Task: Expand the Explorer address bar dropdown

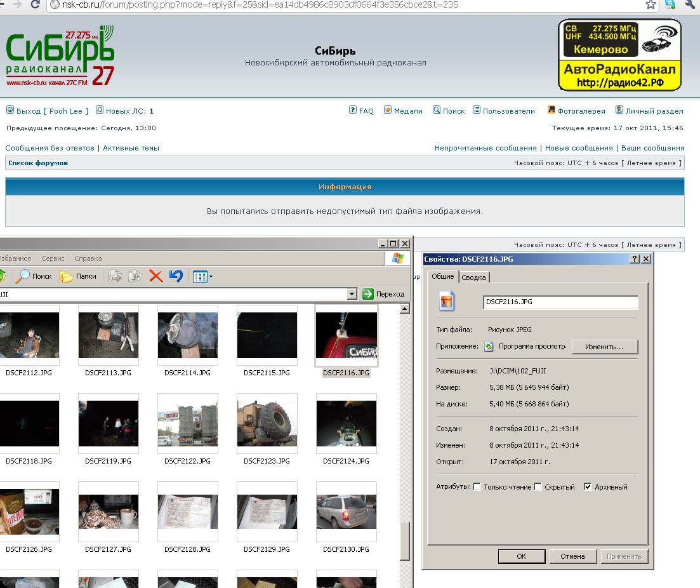Action: (352, 294)
